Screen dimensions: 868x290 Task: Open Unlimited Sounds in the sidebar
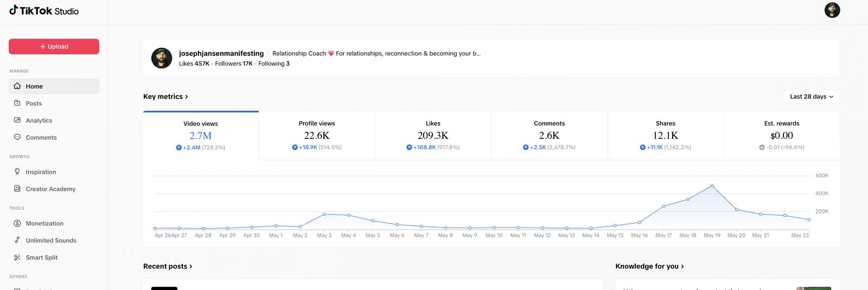point(54,240)
